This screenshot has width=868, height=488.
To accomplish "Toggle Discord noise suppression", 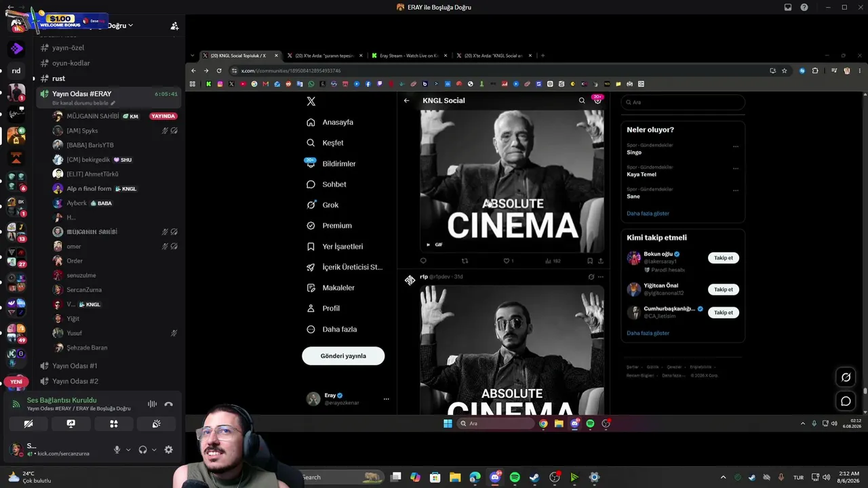I will pos(152,404).
